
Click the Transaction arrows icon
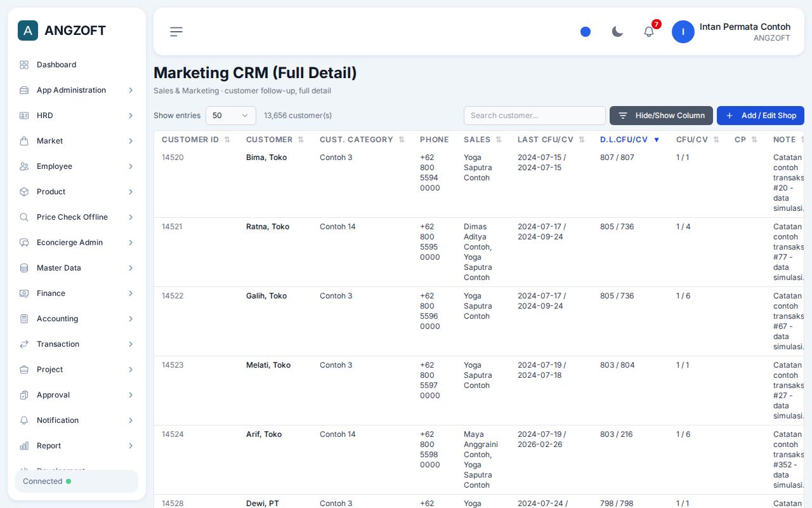[24, 344]
